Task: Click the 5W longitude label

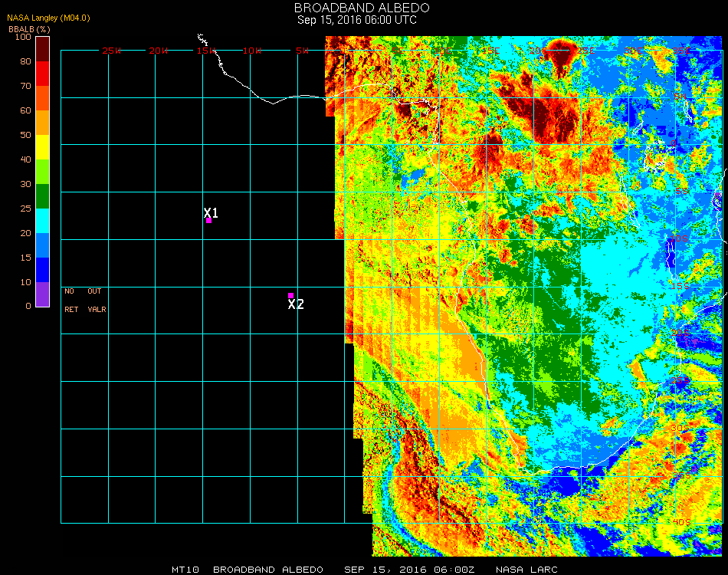Action: coord(302,51)
